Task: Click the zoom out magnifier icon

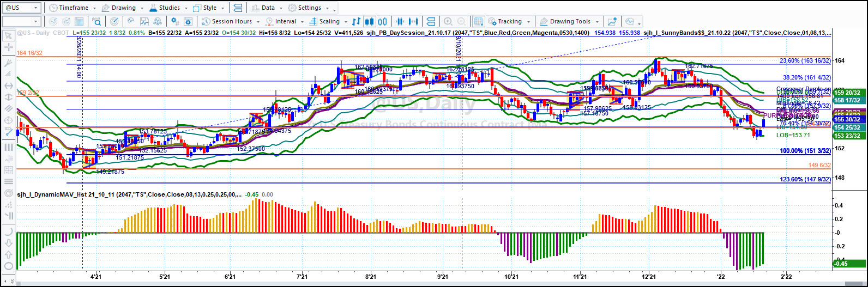Action: (461, 22)
